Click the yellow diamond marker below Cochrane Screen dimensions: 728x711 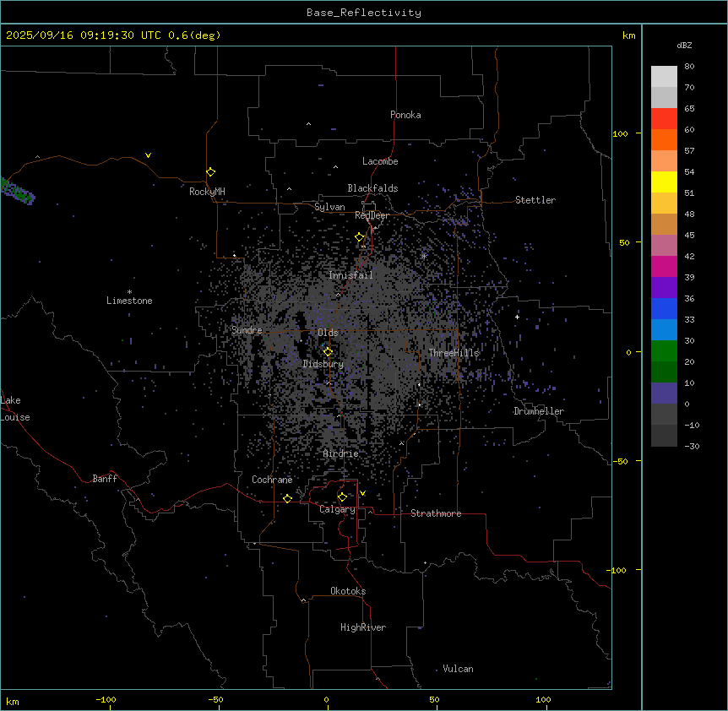(287, 499)
